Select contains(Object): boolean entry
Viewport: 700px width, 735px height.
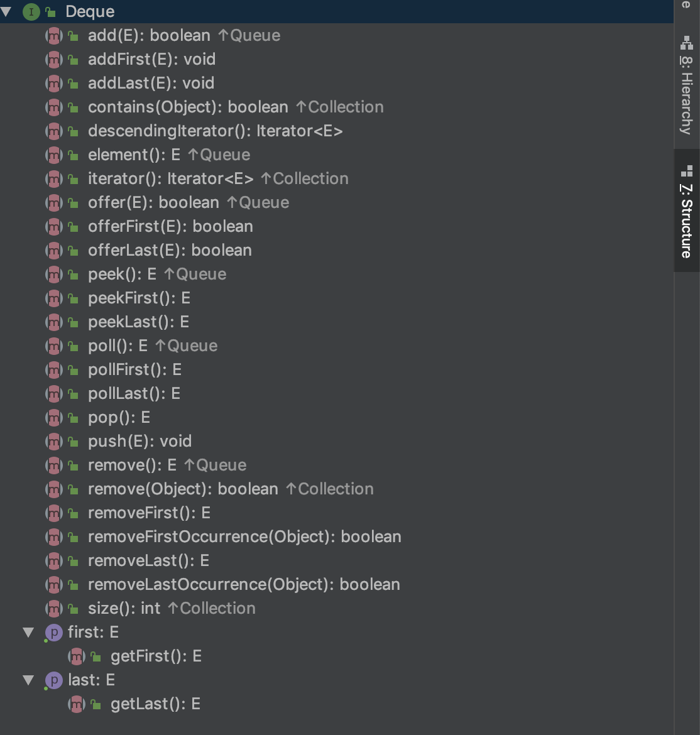[188, 107]
